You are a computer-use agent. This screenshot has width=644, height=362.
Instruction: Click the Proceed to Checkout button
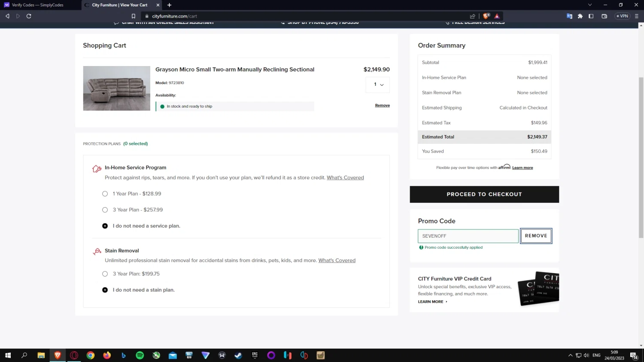pos(484,194)
